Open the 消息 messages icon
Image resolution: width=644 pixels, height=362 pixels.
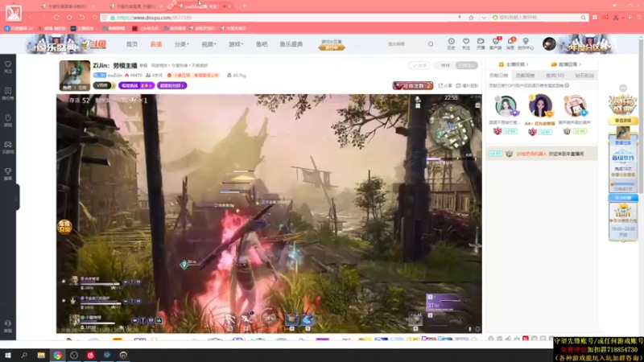[x=510, y=43]
